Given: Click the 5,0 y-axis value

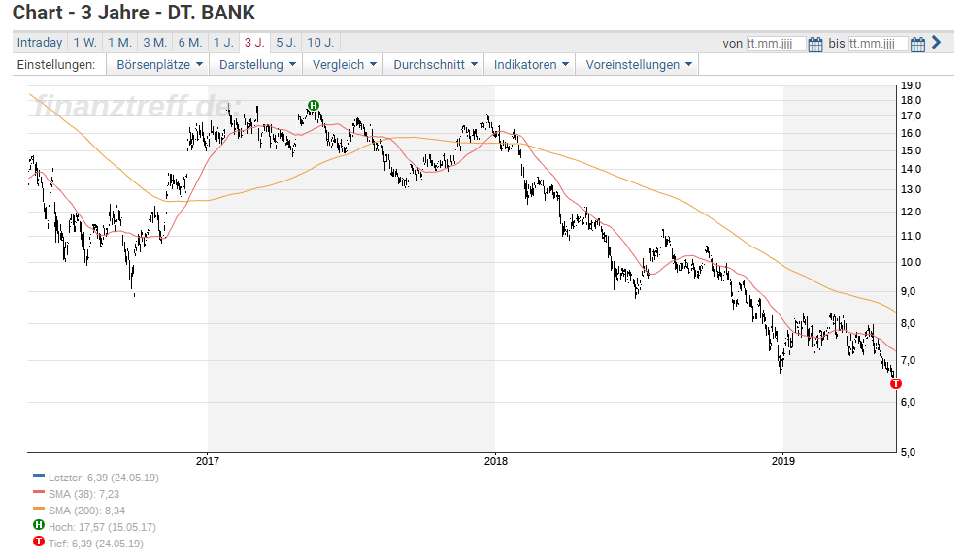Looking at the screenshot, I should click(x=909, y=452).
